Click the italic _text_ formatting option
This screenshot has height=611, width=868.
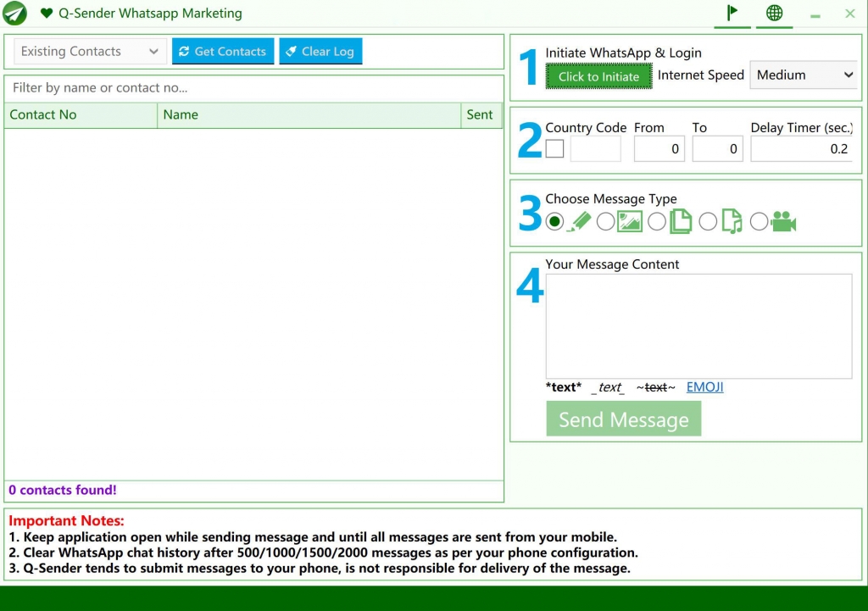pos(608,387)
